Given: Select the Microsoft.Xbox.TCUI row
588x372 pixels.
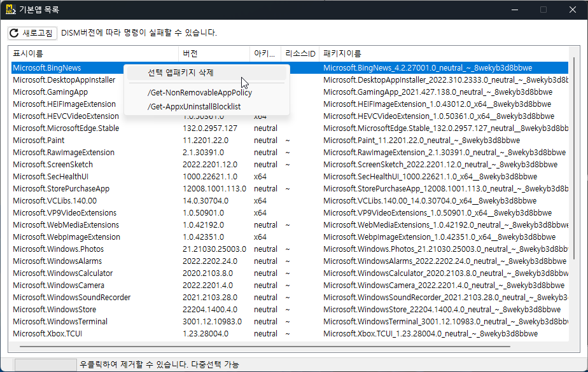Looking at the screenshot, I should tap(290, 333).
